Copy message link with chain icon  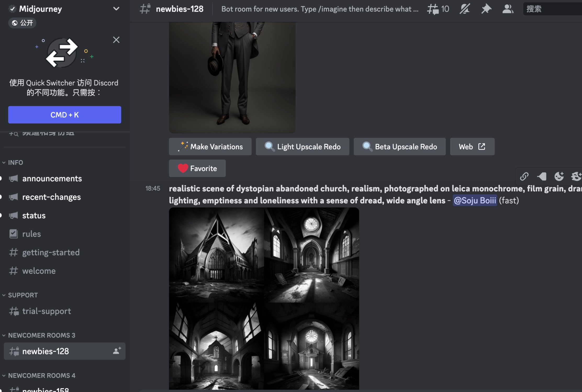(524, 176)
